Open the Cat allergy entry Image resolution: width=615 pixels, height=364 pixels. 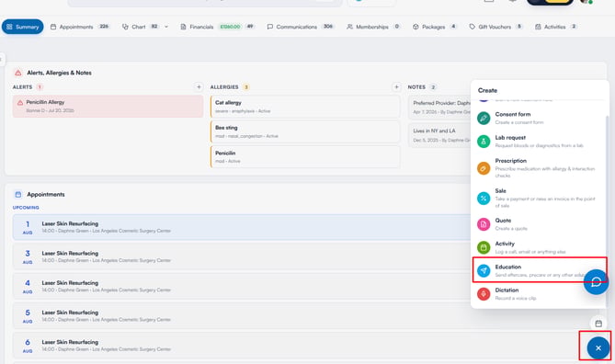pos(305,107)
